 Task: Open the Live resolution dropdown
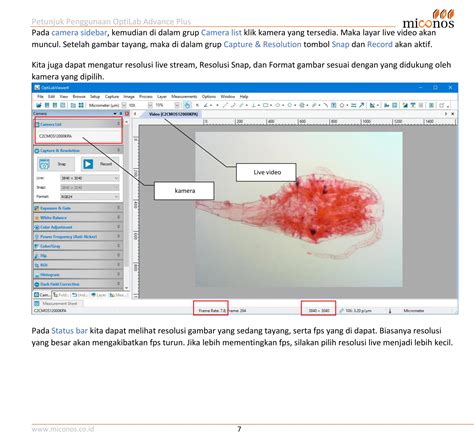pos(89,178)
